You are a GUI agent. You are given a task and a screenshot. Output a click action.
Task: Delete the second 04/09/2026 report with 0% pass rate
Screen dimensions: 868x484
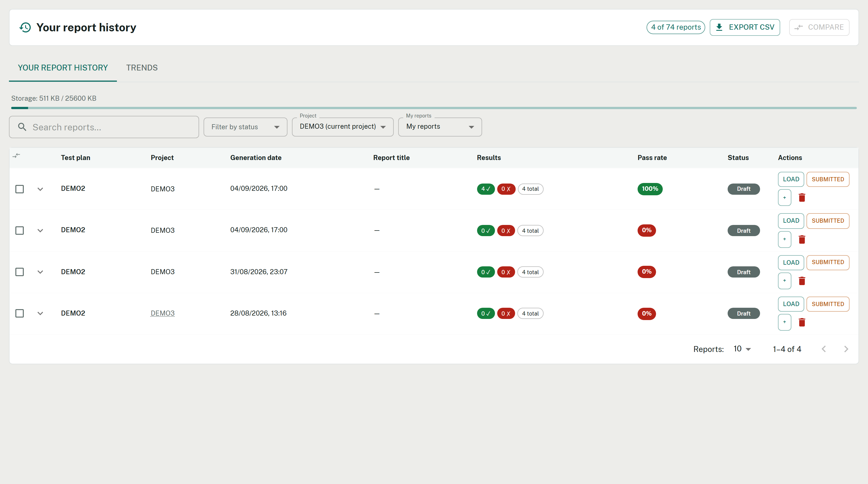tap(802, 240)
